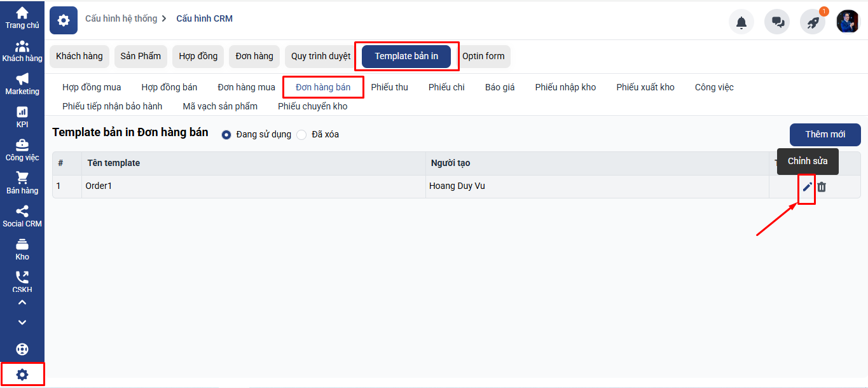Click the "Thêm mới" button
This screenshot has width=868, height=388.
825,134
